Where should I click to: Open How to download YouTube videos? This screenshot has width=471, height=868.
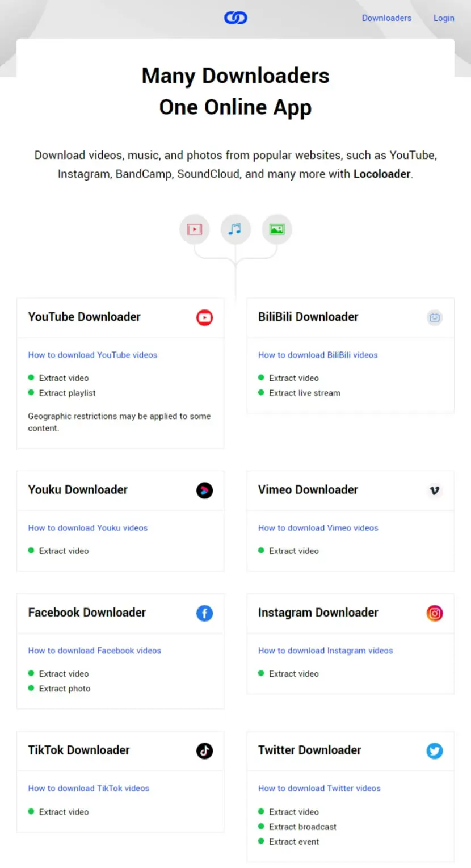(x=92, y=355)
